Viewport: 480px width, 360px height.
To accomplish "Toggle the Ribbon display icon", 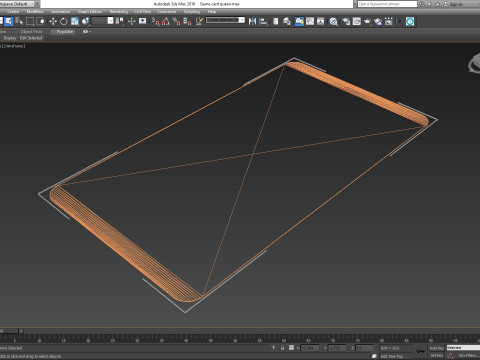I will [x=299, y=21].
